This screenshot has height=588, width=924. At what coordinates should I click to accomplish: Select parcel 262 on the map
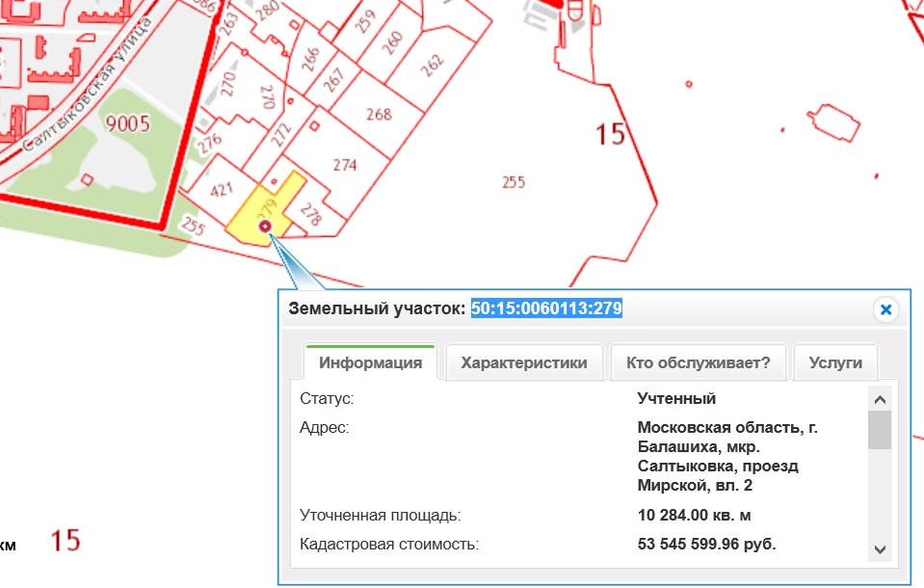[432, 65]
